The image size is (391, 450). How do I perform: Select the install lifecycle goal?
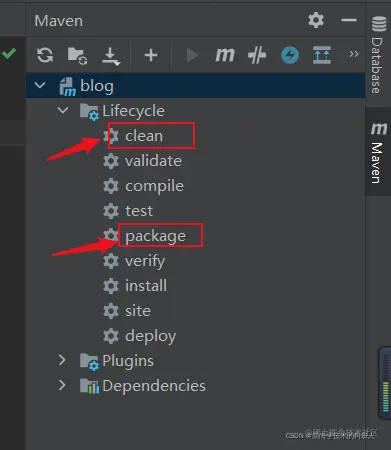click(146, 286)
